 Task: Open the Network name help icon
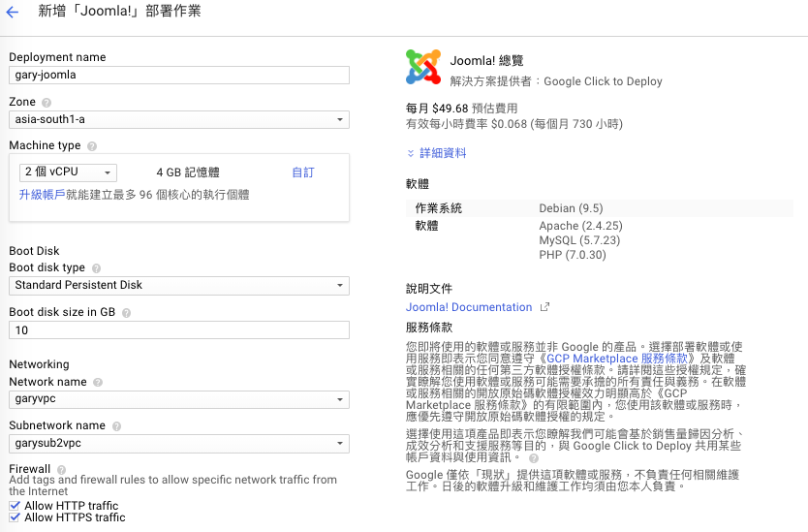(x=98, y=383)
